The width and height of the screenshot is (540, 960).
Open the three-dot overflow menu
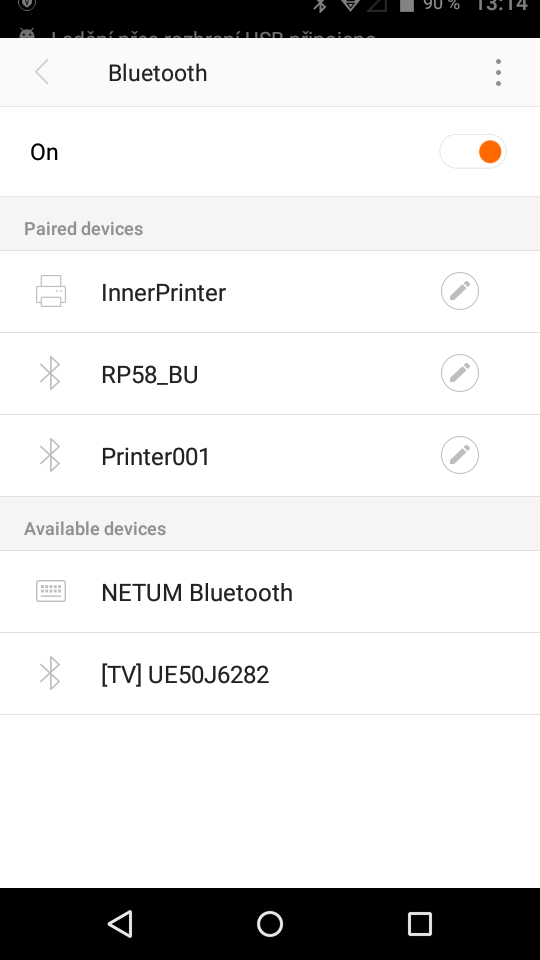coord(498,72)
